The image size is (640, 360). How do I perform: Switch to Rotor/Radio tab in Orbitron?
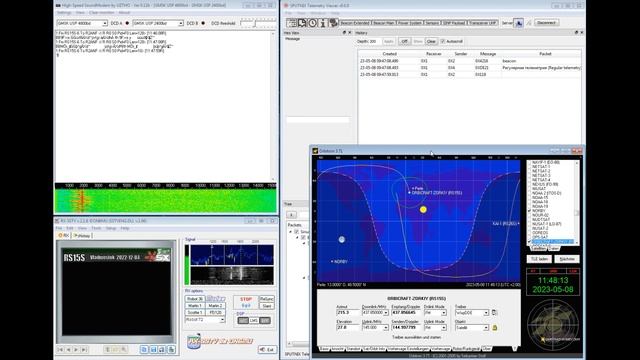tap(466, 349)
